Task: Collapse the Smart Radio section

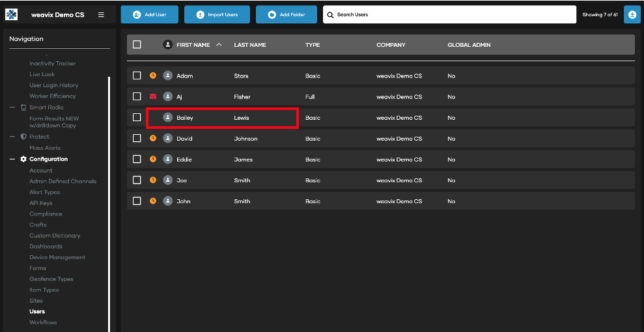Action: pyautogui.click(x=12, y=107)
